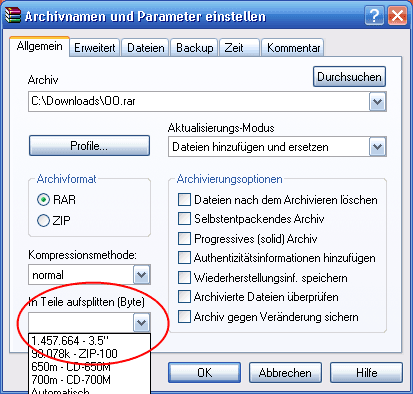
Task: Open the Hilfe button
Action: point(366,373)
